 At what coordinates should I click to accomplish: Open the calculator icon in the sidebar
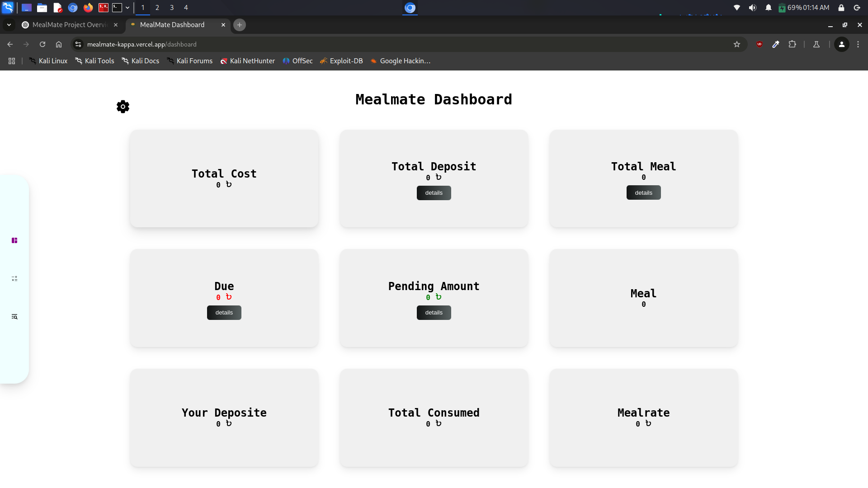[14, 279]
